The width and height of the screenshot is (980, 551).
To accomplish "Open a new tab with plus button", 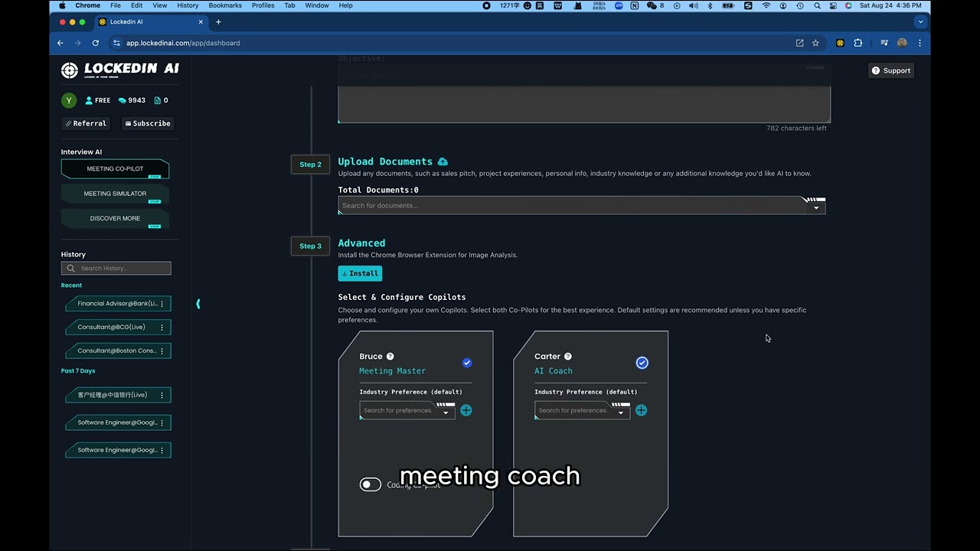I will click(218, 22).
